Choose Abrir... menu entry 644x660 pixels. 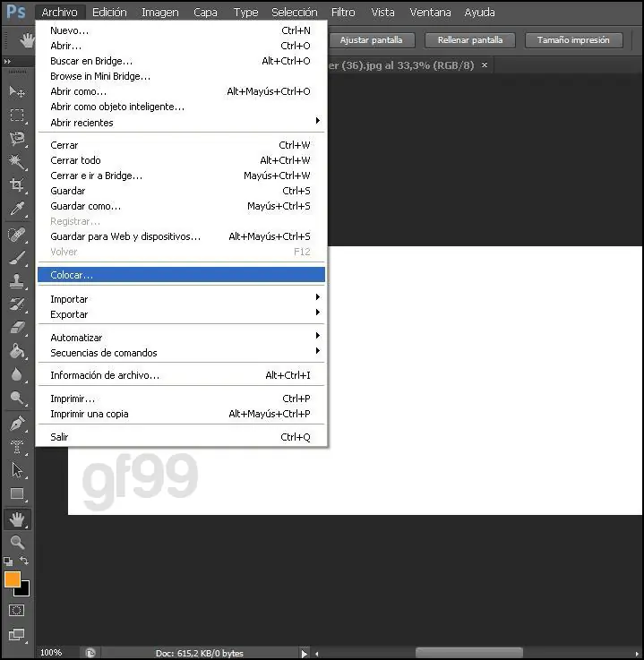[x=181, y=46]
